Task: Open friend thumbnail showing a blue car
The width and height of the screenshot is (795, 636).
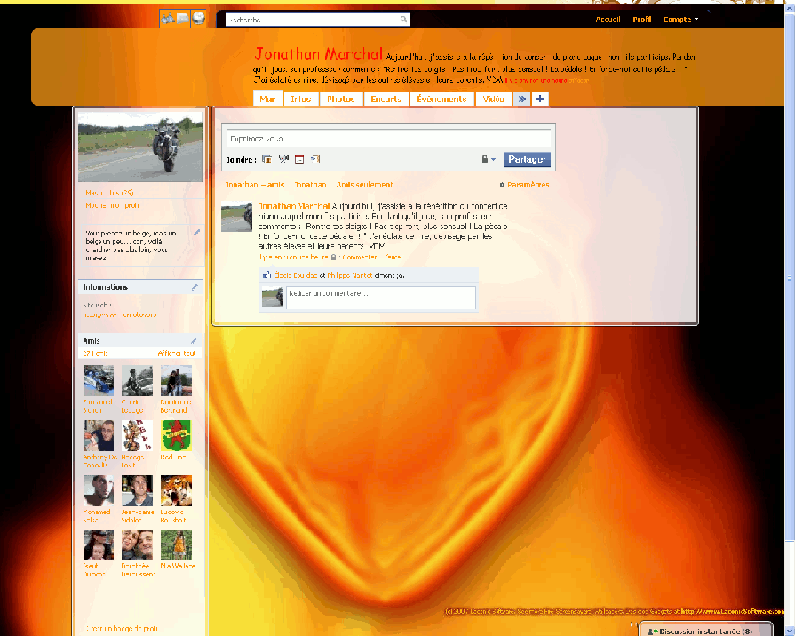Action: tap(99, 380)
